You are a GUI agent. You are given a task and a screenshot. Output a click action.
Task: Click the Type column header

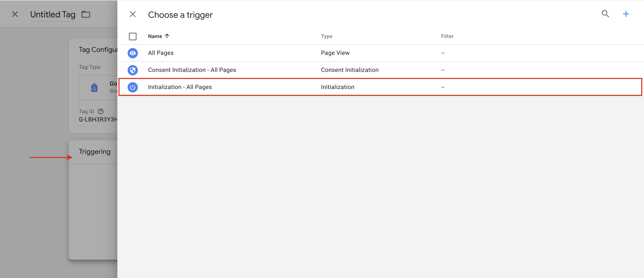(326, 36)
